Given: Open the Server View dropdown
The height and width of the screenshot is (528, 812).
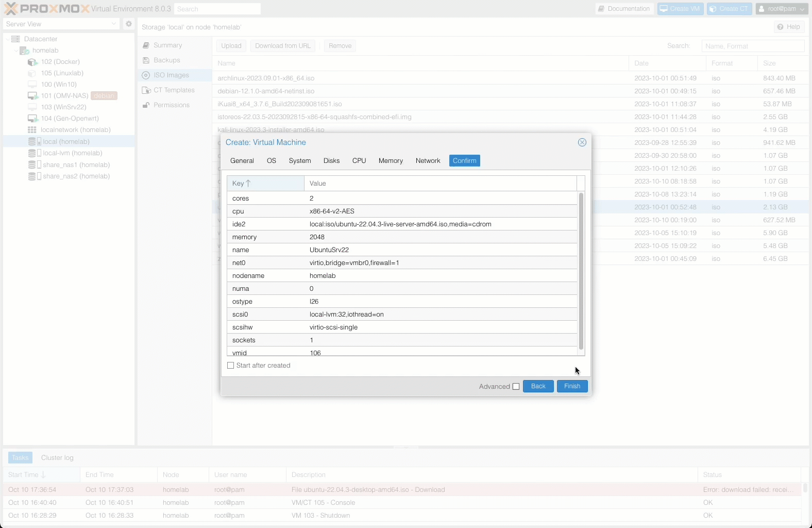Looking at the screenshot, I should click(x=61, y=24).
